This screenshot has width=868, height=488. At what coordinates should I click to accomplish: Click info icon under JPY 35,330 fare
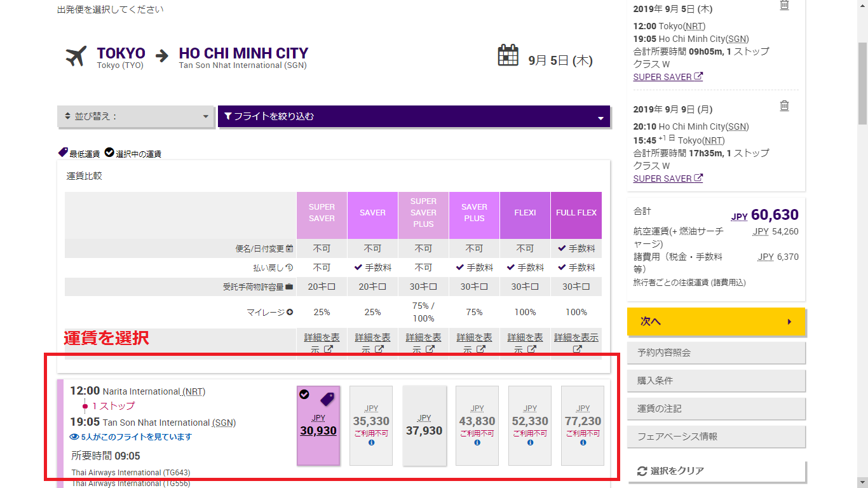pyautogui.click(x=371, y=443)
